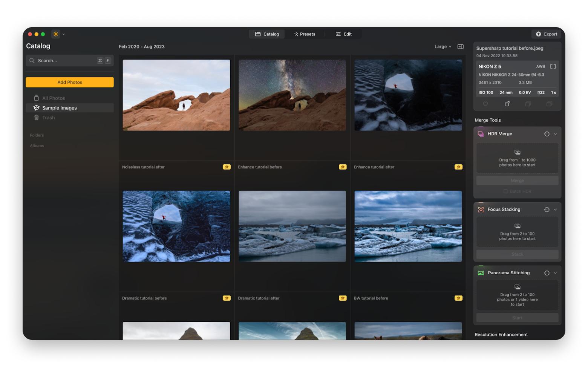Enable the Batch HDR checkbox
This screenshot has width=588, height=370.
[x=505, y=191]
